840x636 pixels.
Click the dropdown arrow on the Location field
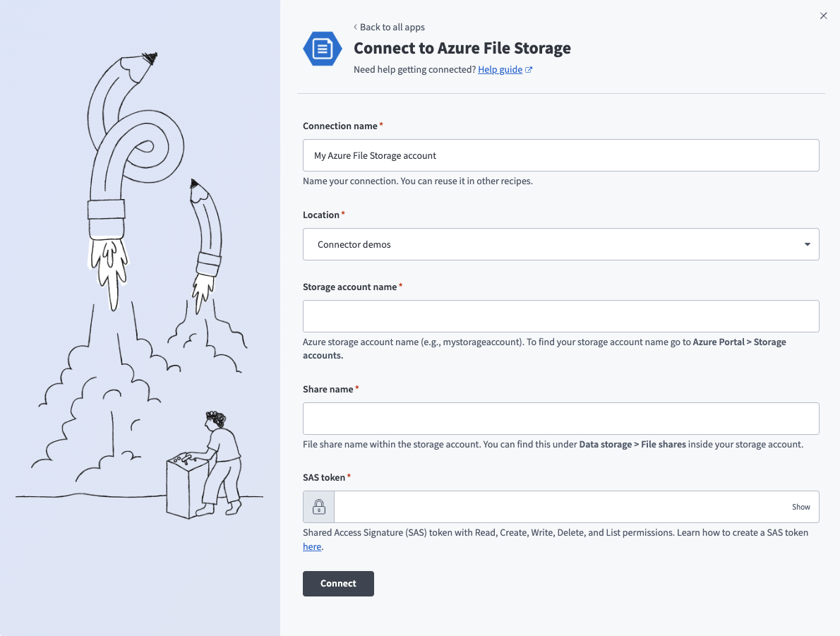coord(807,244)
